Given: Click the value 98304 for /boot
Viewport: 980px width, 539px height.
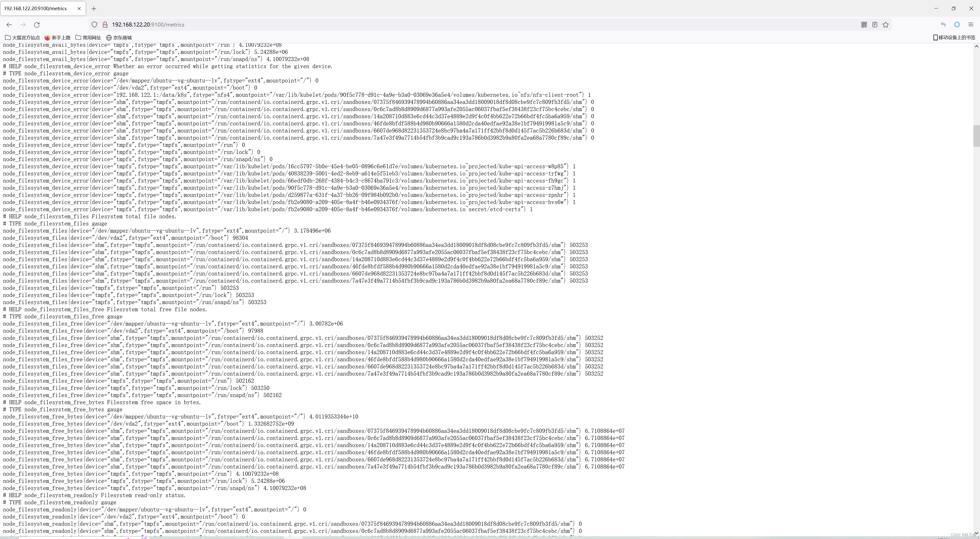Looking at the screenshot, I should pos(240,238).
